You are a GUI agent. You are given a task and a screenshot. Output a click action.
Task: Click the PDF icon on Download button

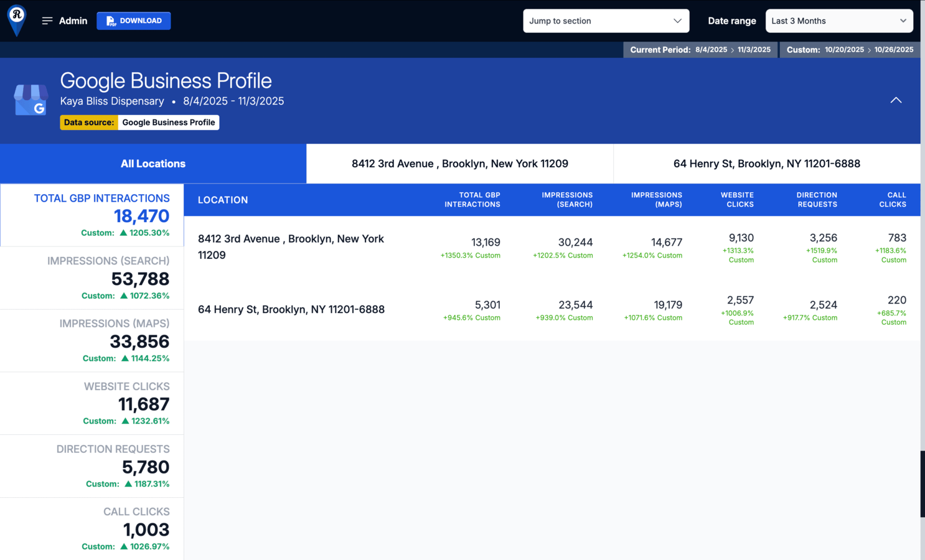tap(111, 21)
